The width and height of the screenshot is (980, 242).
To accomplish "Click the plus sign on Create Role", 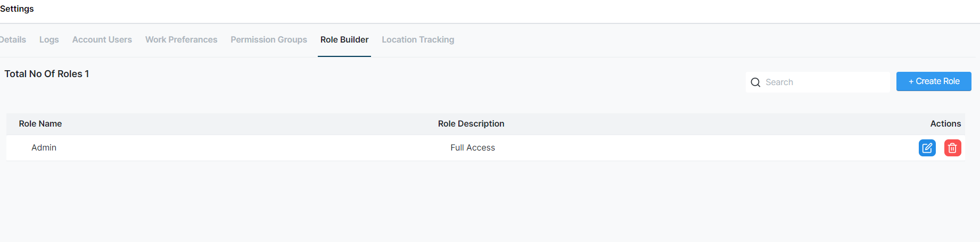I will 911,81.
